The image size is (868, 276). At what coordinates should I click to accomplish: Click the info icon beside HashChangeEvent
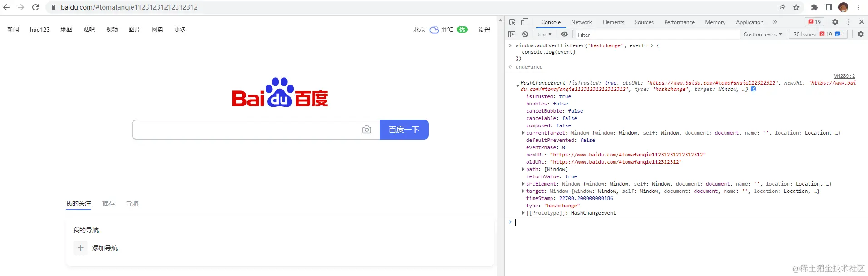click(754, 89)
